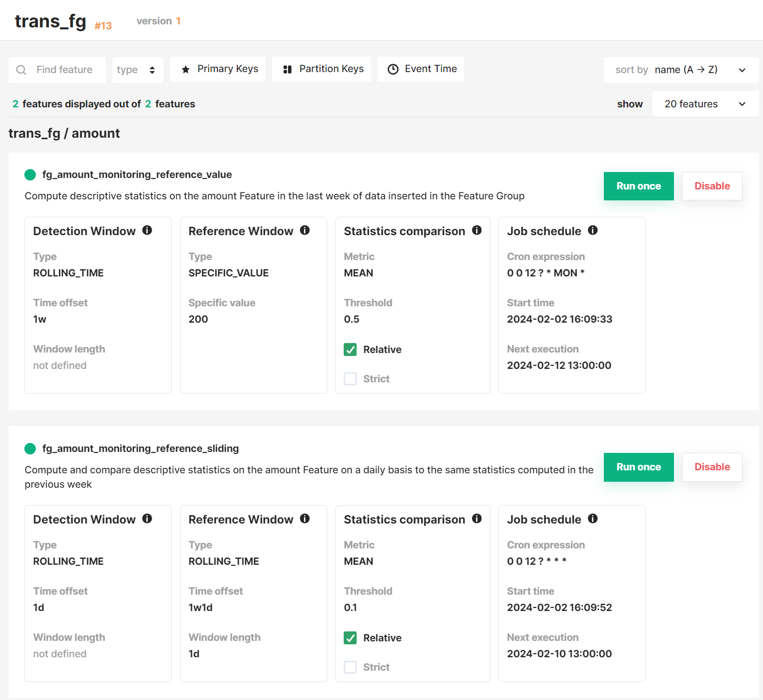Open the Reference Window info tooltip
This screenshot has width=763, height=700.
pos(305,230)
